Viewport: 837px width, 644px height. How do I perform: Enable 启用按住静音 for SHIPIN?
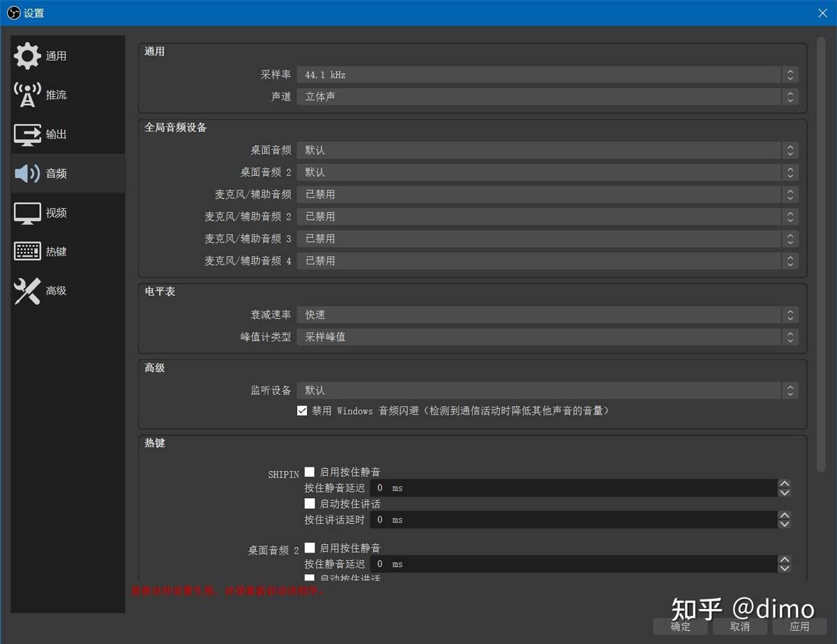[309, 472]
